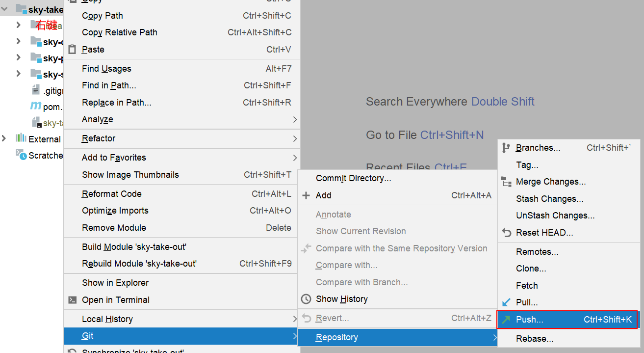
Task: Click the plus icon beside Add
Action: (x=306, y=195)
